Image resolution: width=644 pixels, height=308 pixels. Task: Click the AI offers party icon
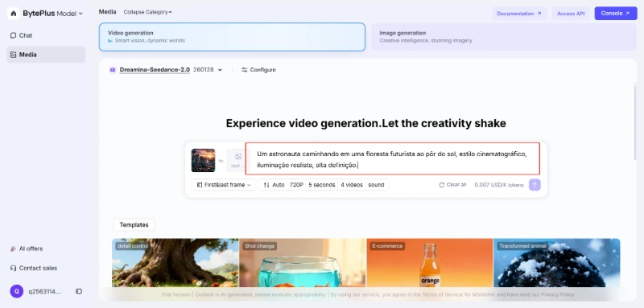click(x=13, y=248)
